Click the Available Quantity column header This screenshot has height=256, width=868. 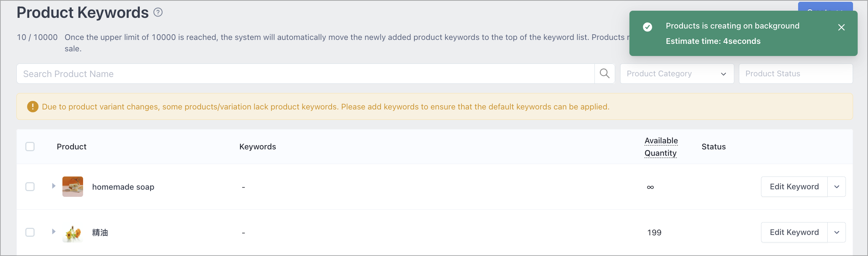click(661, 147)
